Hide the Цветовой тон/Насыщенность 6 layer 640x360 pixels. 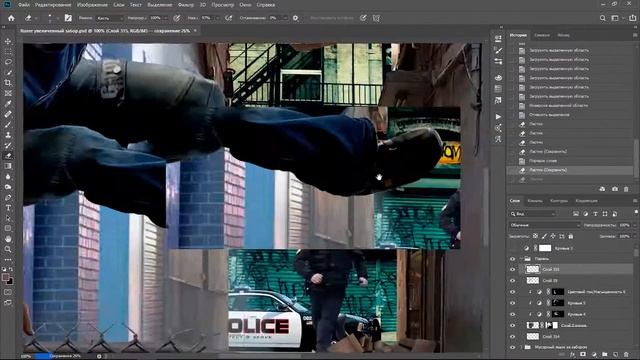coord(513,292)
